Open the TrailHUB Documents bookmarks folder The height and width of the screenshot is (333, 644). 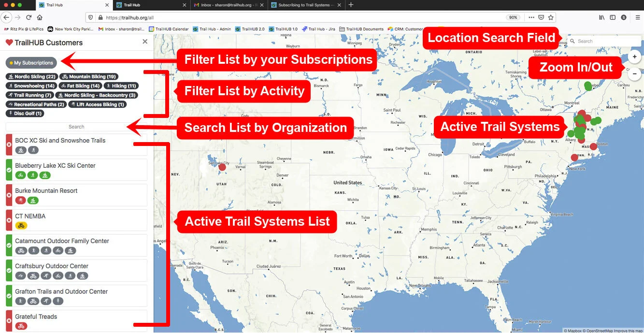click(361, 29)
